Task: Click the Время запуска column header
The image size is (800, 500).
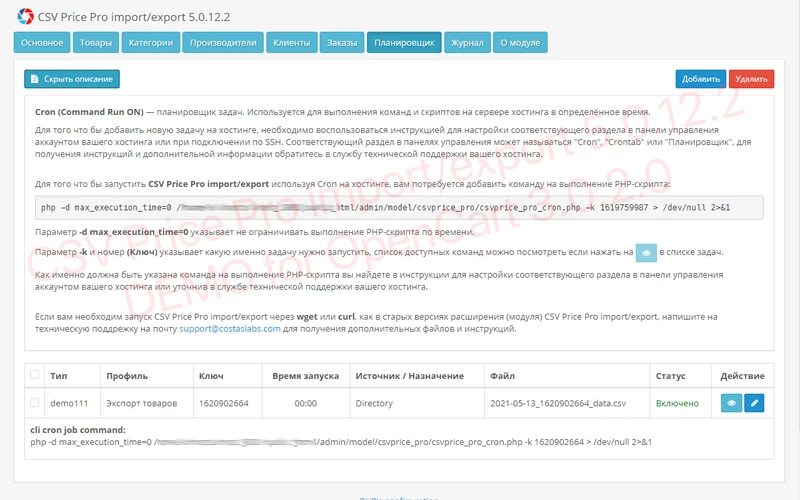Action: (x=306, y=376)
